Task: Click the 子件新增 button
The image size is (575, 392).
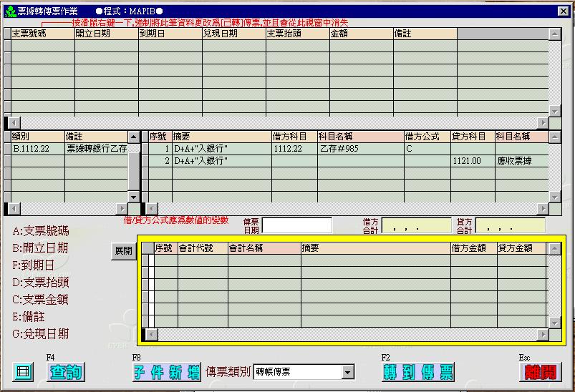Action: tap(166, 372)
